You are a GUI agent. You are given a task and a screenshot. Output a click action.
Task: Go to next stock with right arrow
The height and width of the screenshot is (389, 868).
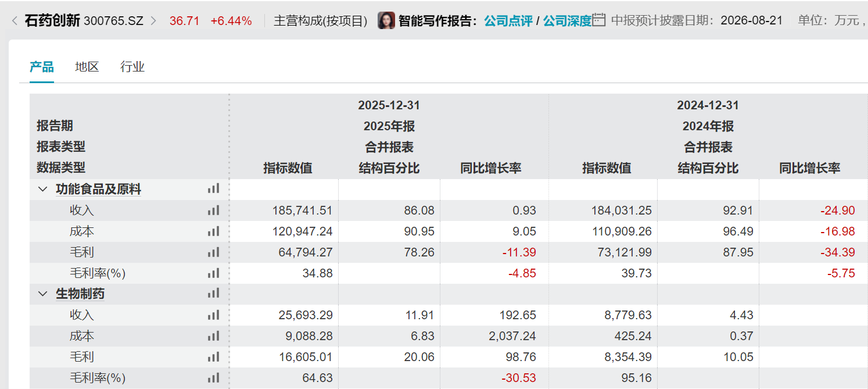tap(153, 21)
